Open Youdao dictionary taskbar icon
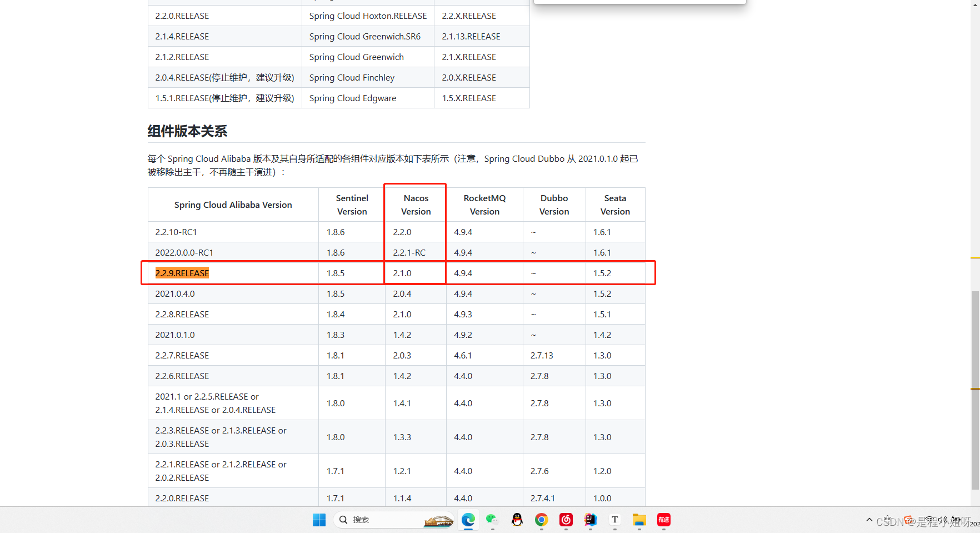 click(x=664, y=520)
